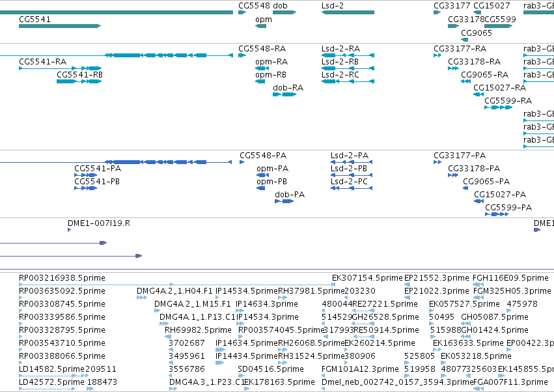Click the CG5541-PB protein label
Viewport: 554px width, 392px height.
pos(97,182)
